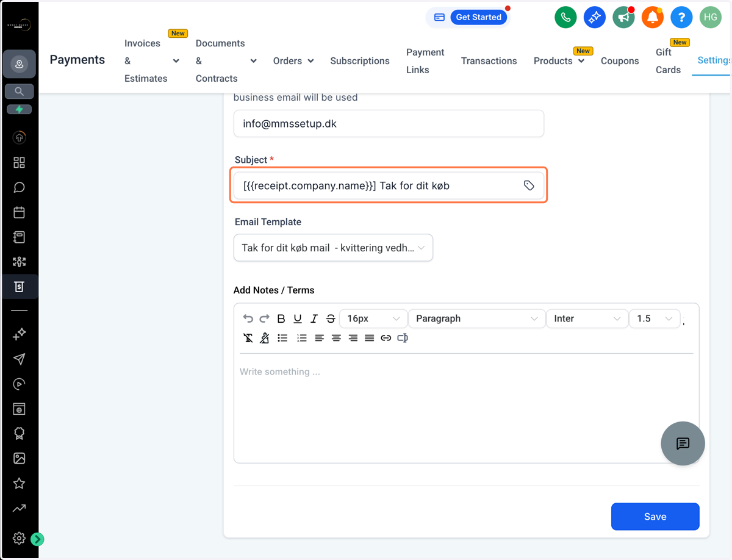
Task: Click the undo icon in notes editor
Action: point(248,318)
